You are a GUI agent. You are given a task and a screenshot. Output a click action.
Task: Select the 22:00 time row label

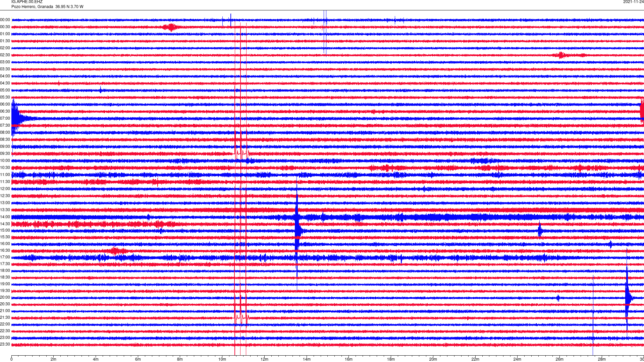(5, 324)
